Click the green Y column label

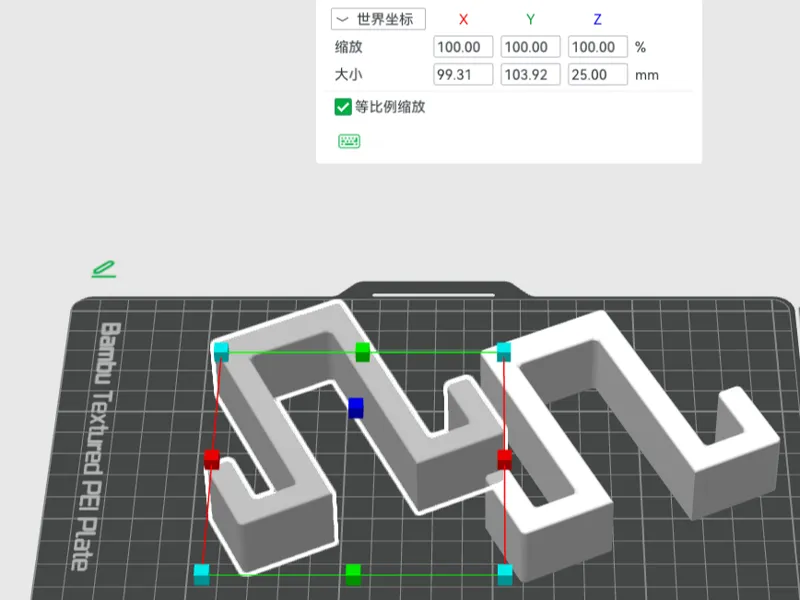click(531, 19)
